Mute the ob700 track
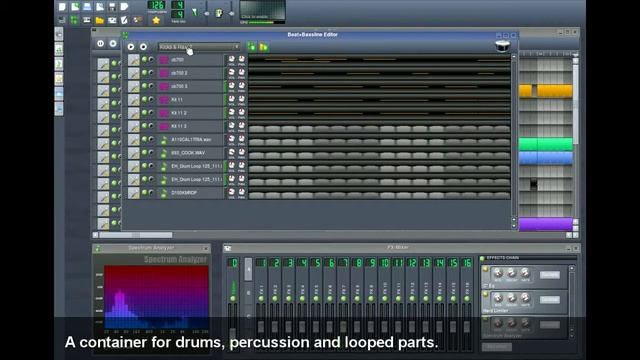This screenshot has width=640, height=360. (x=144, y=60)
